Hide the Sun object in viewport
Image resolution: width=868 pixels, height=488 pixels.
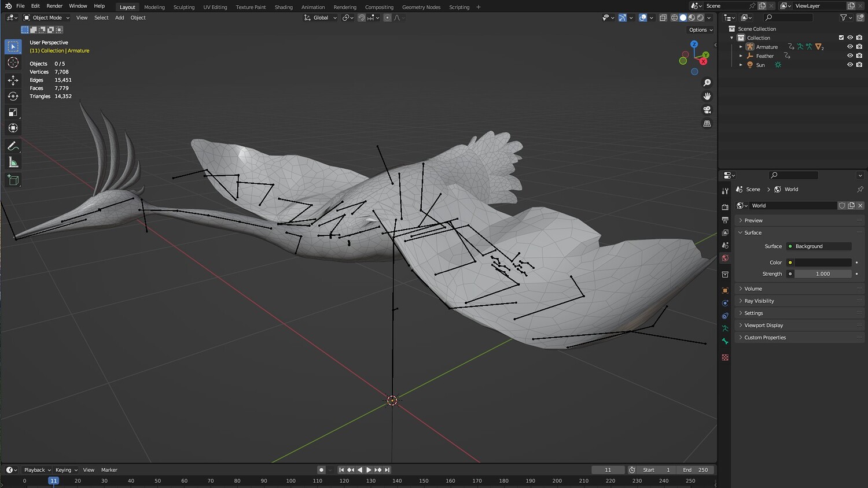[x=850, y=65]
